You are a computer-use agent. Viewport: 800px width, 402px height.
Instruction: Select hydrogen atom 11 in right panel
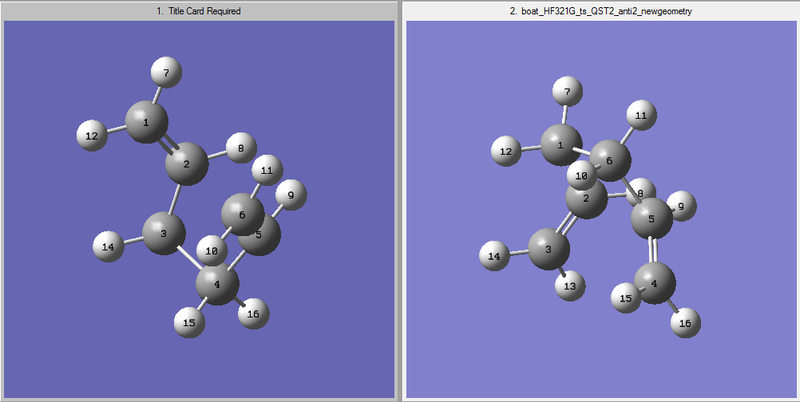[x=641, y=115]
